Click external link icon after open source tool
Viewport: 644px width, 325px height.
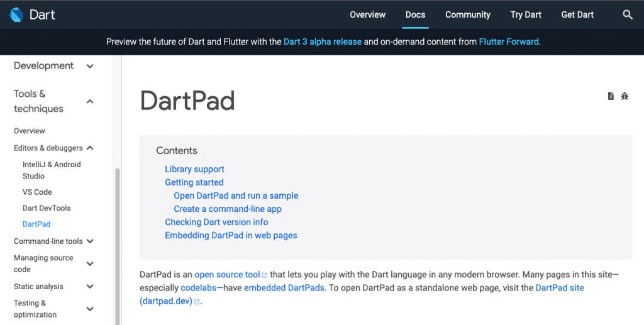click(x=265, y=275)
